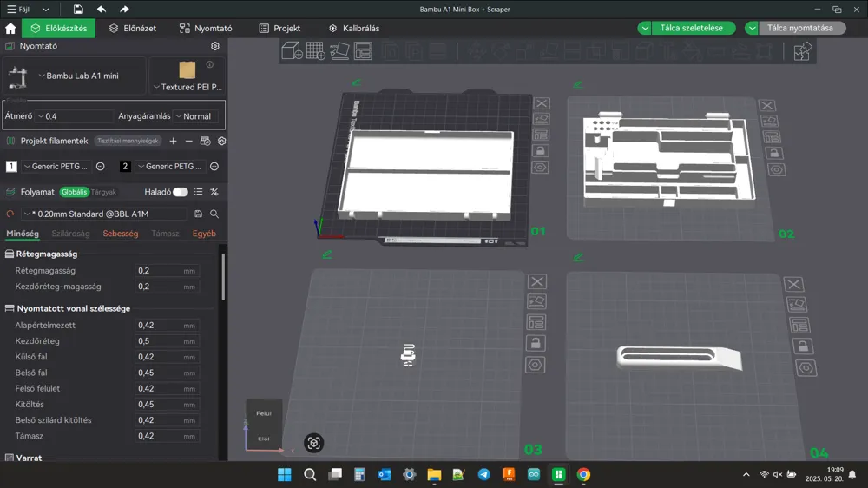Open the Sebesség settings tab

click(x=120, y=234)
